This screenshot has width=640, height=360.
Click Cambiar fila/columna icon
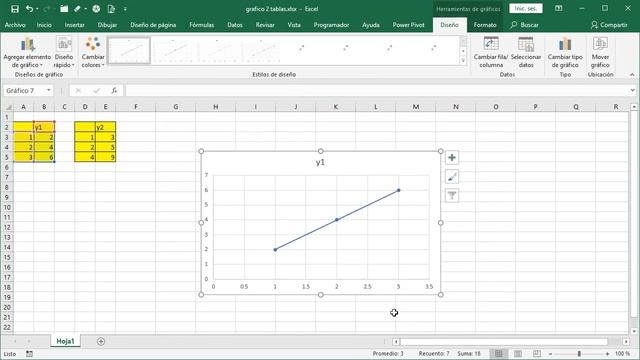pos(491,52)
